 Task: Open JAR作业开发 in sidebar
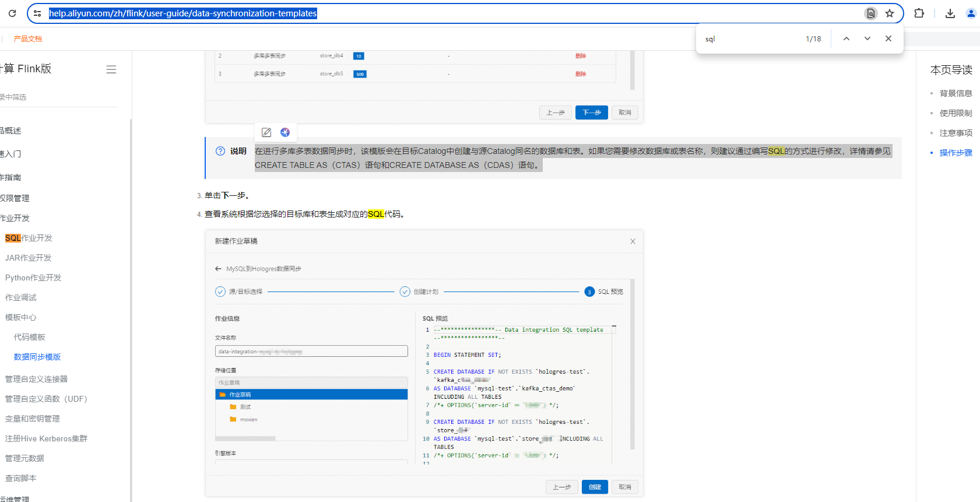pos(28,258)
